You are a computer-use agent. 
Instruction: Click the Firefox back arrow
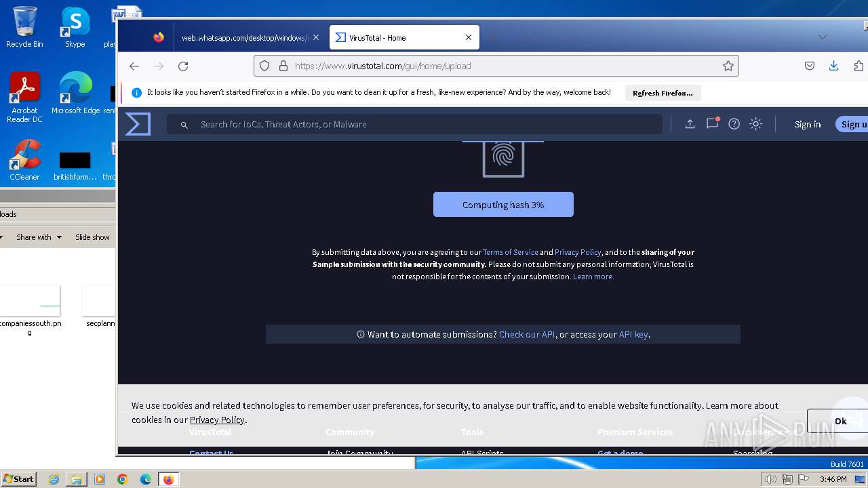pyautogui.click(x=134, y=66)
